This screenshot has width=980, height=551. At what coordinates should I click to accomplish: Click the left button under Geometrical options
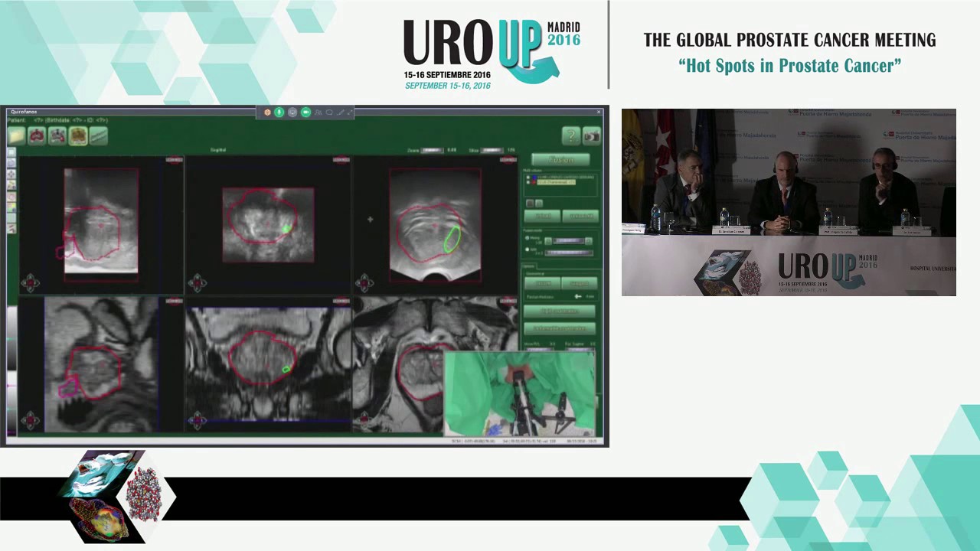(x=543, y=283)
